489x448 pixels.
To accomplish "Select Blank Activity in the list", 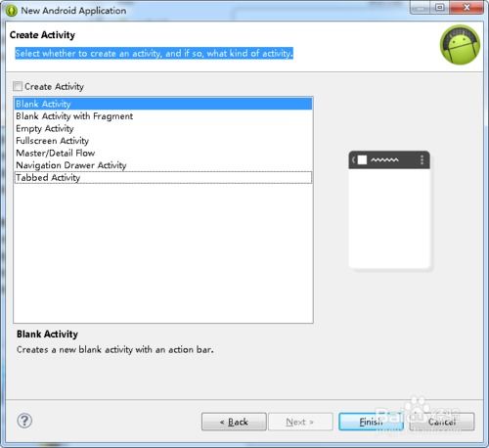I will (x=163, y=104).
